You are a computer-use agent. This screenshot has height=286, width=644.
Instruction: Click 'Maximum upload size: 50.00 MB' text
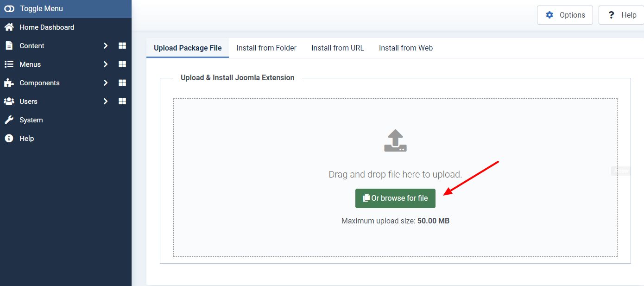395,221
